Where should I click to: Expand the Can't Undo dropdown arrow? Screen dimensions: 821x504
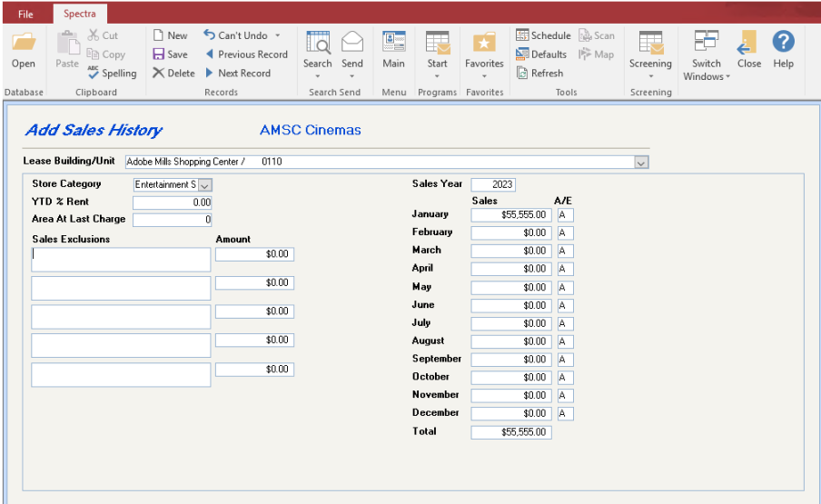pyautogui.click(x=278, y=35)
